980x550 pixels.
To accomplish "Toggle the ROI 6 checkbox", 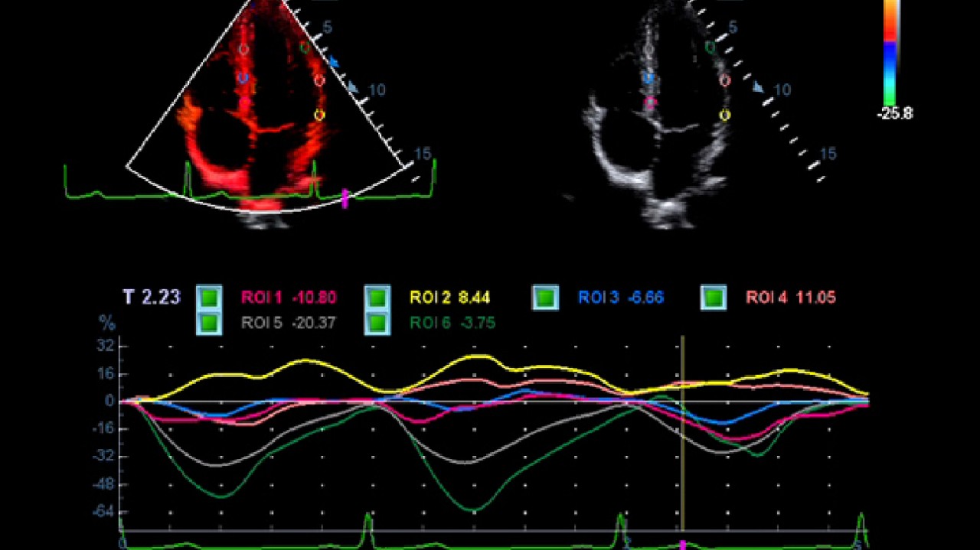I will click(x=377, y=323).
